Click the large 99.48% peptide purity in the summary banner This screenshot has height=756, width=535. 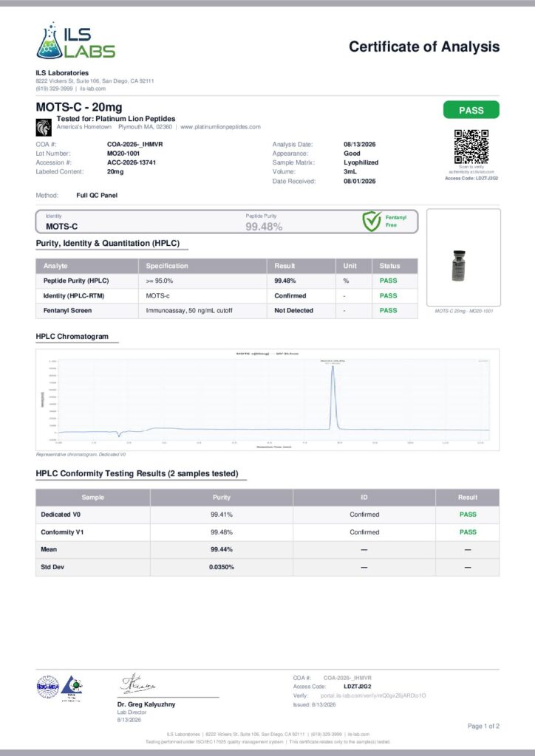264,227
